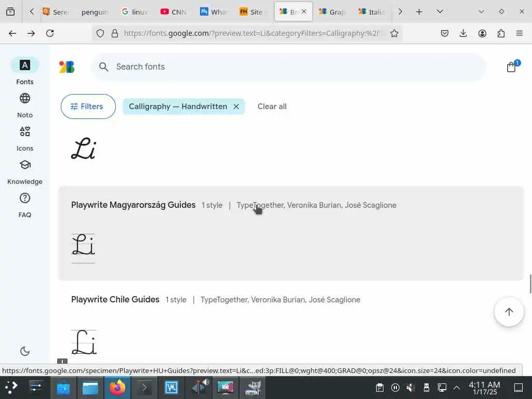Open a new tab with plus
This screenshot has width=532, height=399.
[x=419, y=12]
